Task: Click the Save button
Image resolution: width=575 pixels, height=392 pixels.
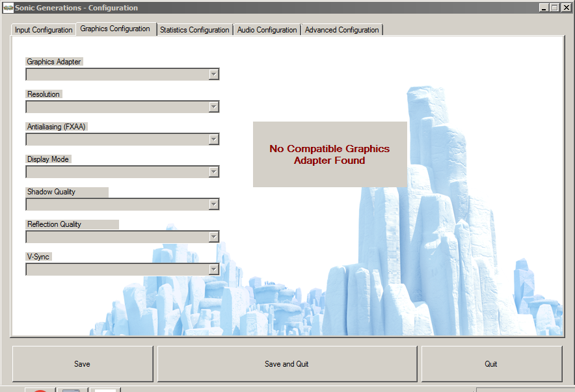Action: tap(83, 364)
